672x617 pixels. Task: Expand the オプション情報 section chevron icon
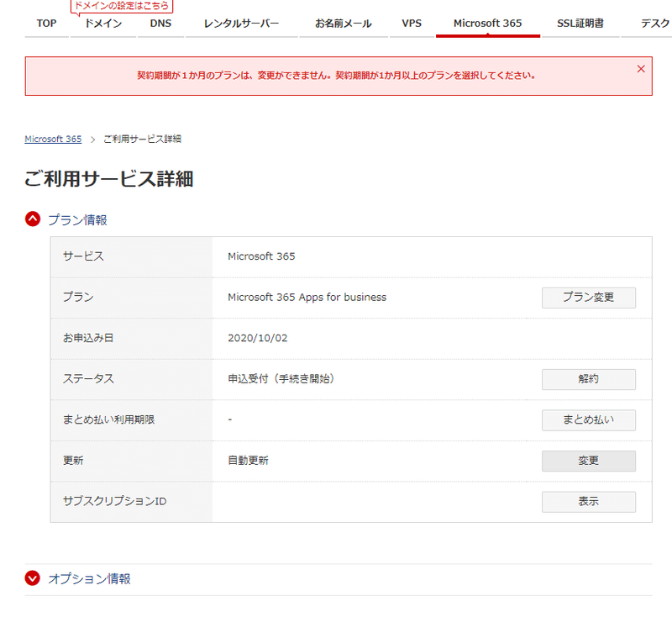(x=33, y=578)
